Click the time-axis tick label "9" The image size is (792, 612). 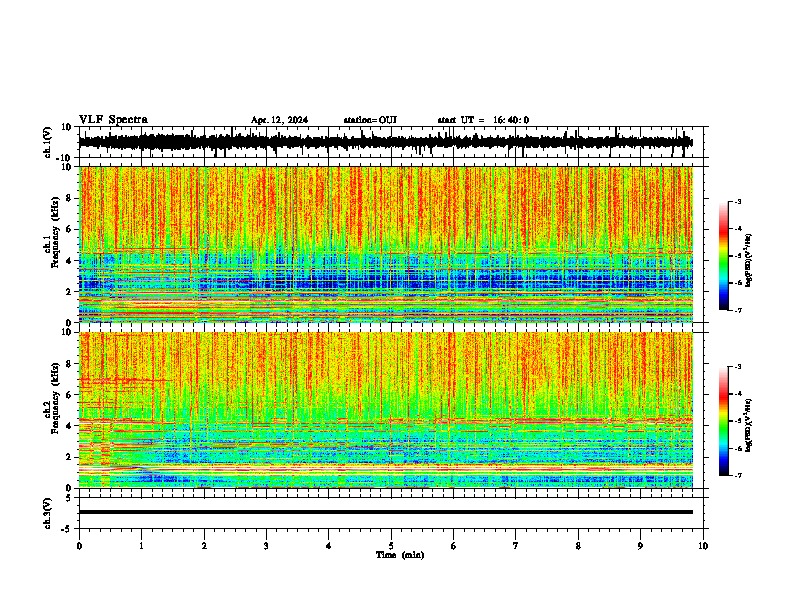point(640,546)
